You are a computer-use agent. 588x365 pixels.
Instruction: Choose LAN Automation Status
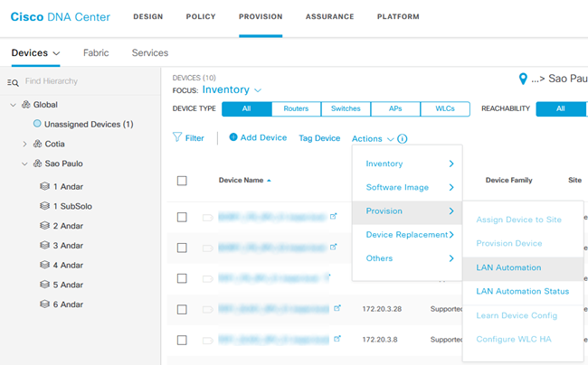[523, 291]
